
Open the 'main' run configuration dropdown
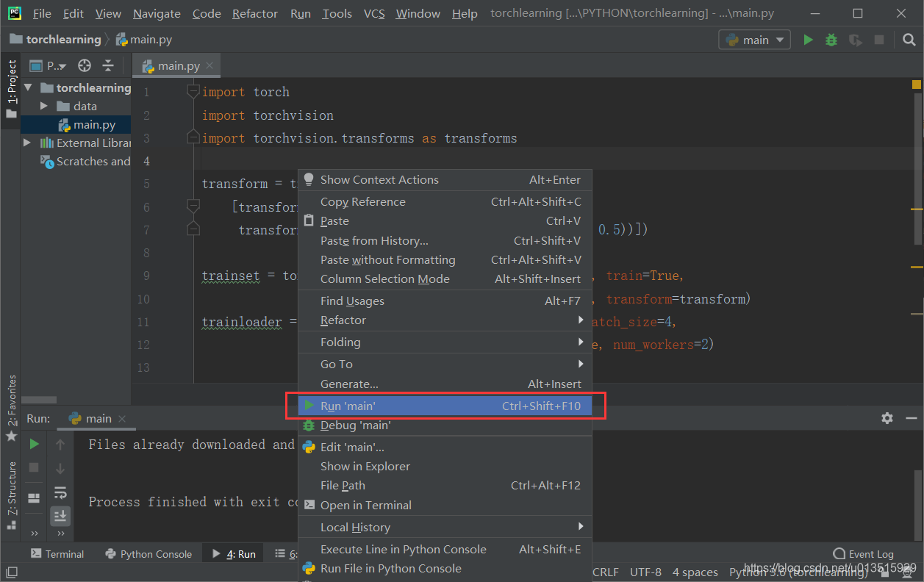754,40
